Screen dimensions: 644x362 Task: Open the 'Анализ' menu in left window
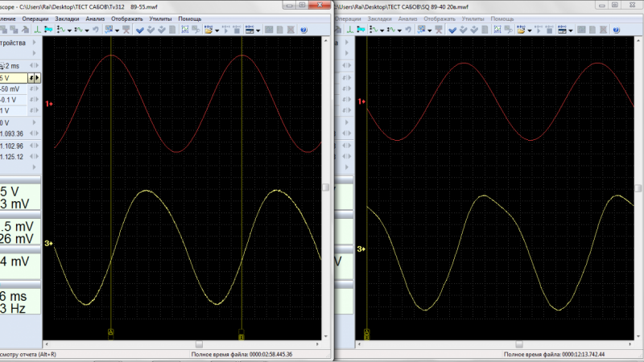point(95,19)
